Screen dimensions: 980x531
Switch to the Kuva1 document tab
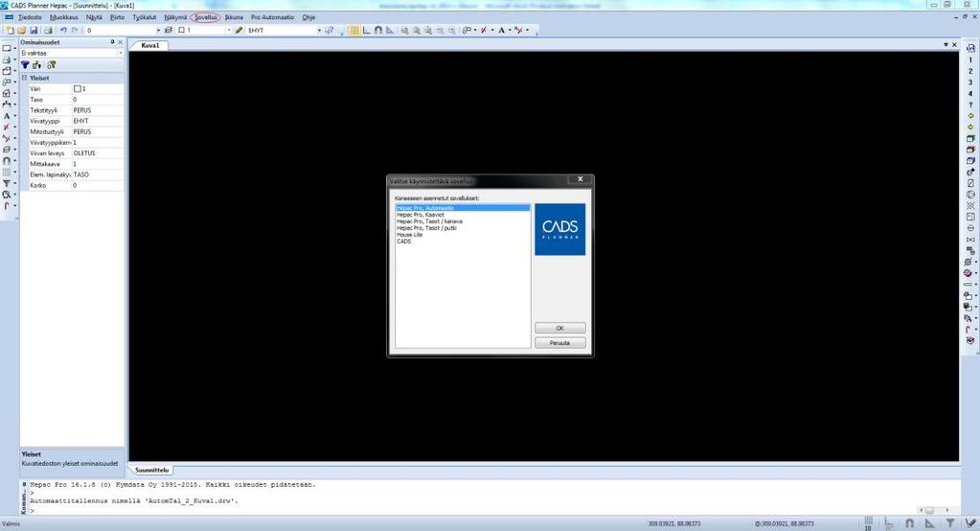[x=150, y=46]
